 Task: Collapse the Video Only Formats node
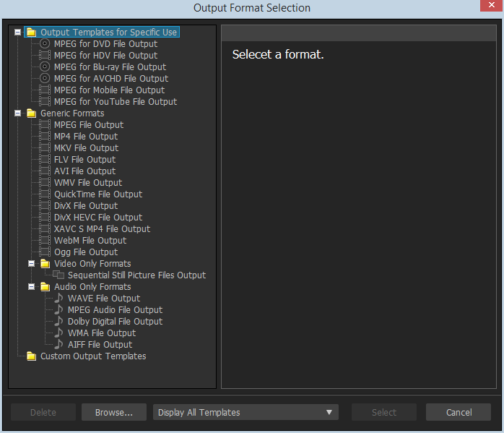click(x=31, y=264)
